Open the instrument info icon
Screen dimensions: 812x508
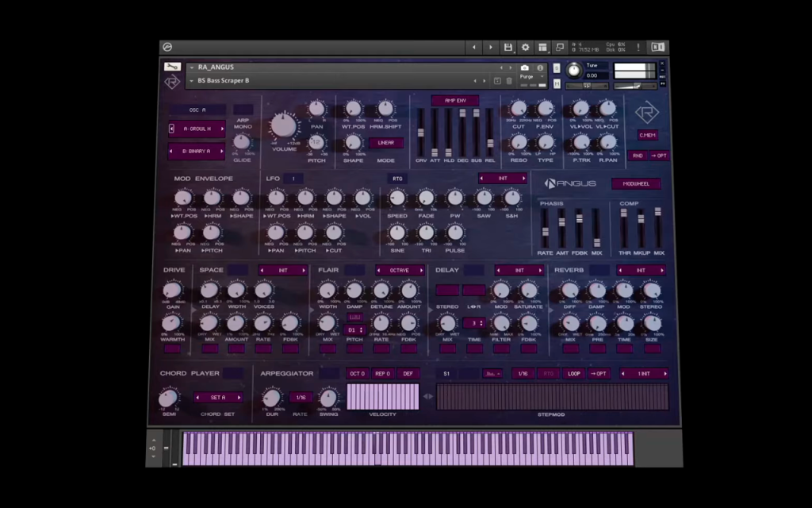click(539, 68)
